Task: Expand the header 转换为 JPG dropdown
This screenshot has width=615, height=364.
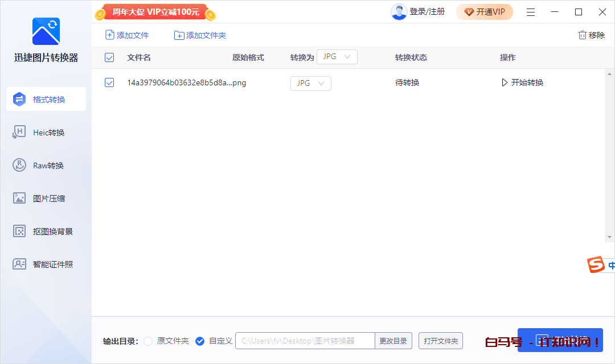Action: 337,57
